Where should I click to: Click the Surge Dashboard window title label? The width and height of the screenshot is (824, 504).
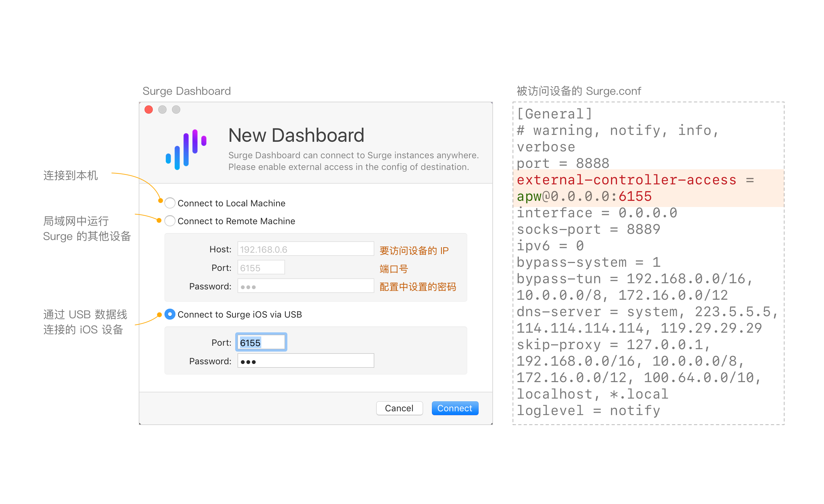(186, 91)
